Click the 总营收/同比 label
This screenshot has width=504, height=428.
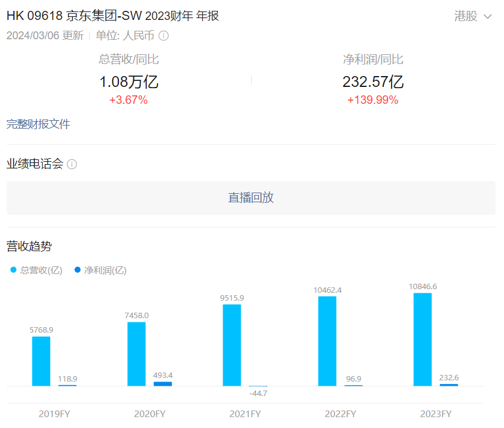129,60
